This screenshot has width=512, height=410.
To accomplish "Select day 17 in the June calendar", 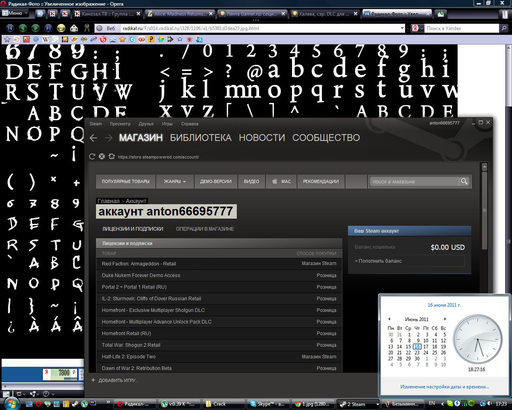I will 426,347.
